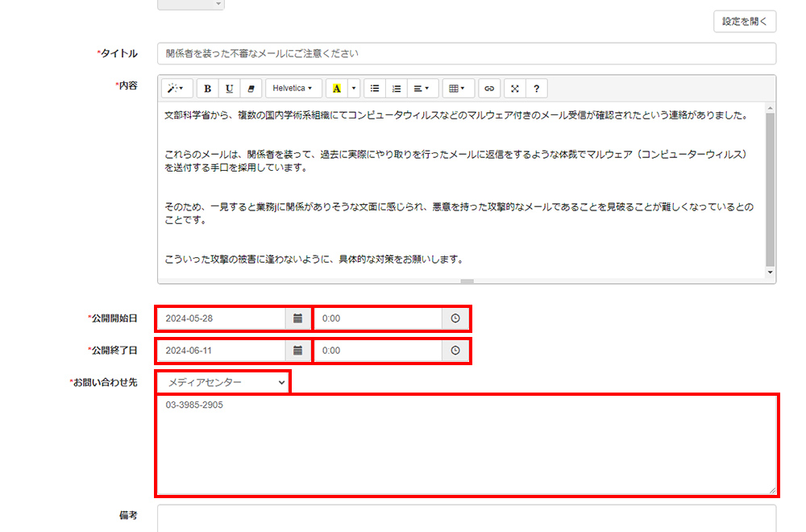Click the タイトル input field
Screen dimensions: 806x532
tap(466, 54)
